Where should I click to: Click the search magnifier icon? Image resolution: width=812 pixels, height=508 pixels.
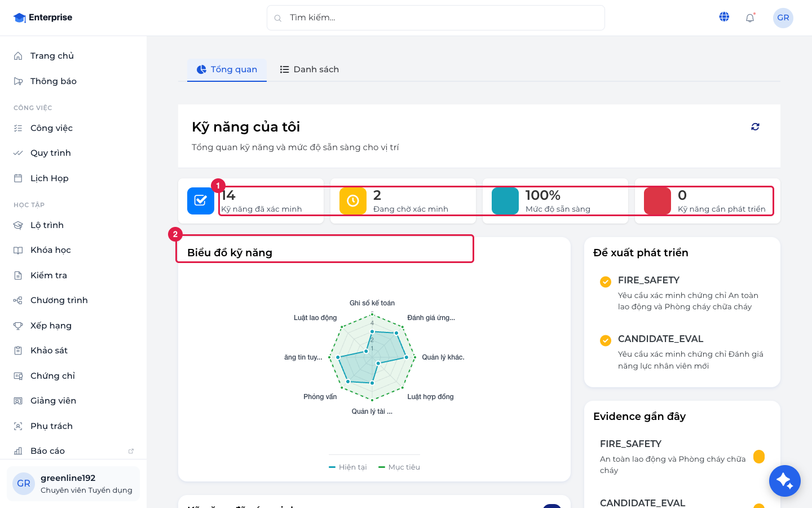pyautogui.click(x=278, y=18)
